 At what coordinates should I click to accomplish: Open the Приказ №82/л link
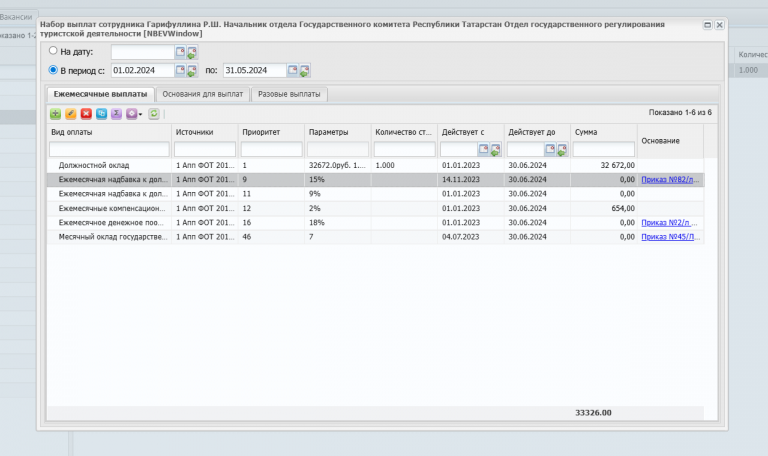click(x=670, y=180)
